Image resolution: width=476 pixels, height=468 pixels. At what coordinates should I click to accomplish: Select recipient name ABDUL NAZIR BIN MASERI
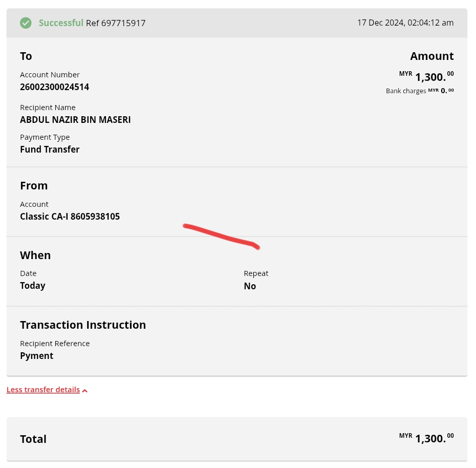75,120
